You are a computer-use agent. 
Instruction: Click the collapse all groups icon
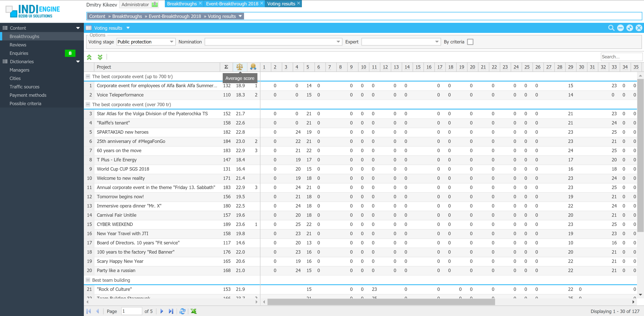89,57
